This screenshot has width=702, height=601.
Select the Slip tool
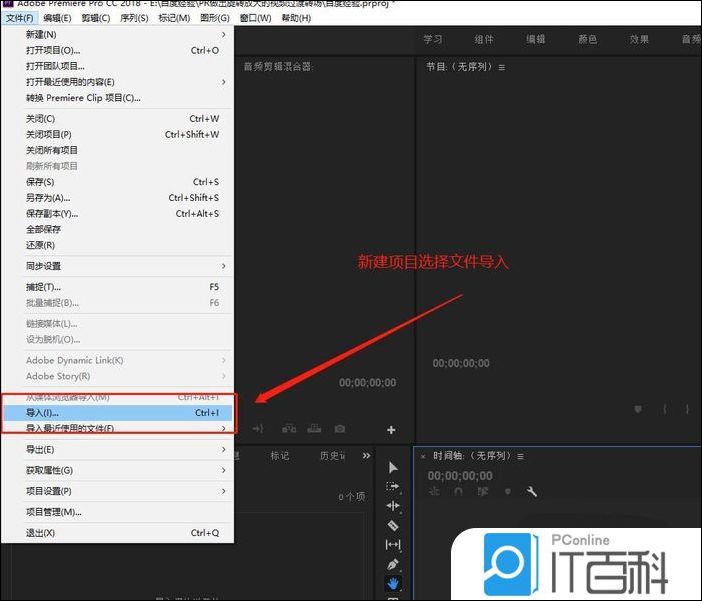[x=393, y=545]
